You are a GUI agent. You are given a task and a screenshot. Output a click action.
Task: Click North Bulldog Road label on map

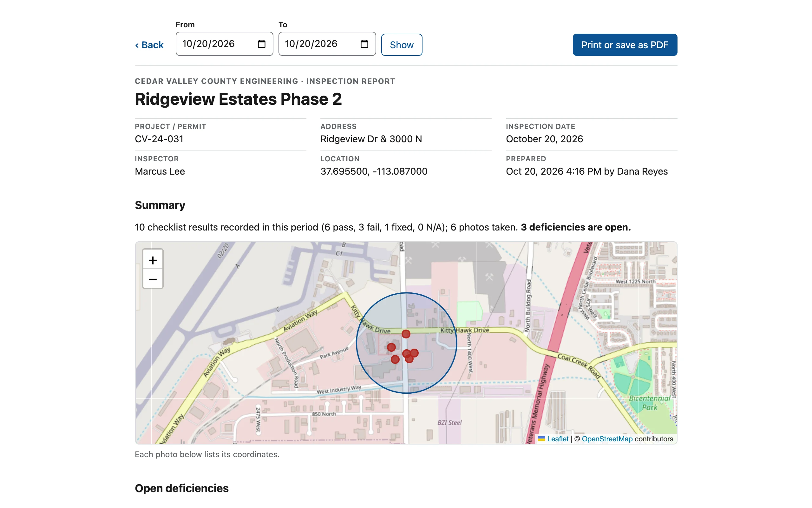click(528, 305)
